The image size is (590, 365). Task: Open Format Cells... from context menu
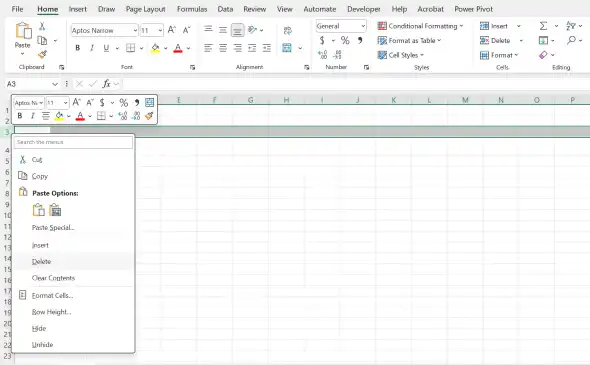(74, 295)
